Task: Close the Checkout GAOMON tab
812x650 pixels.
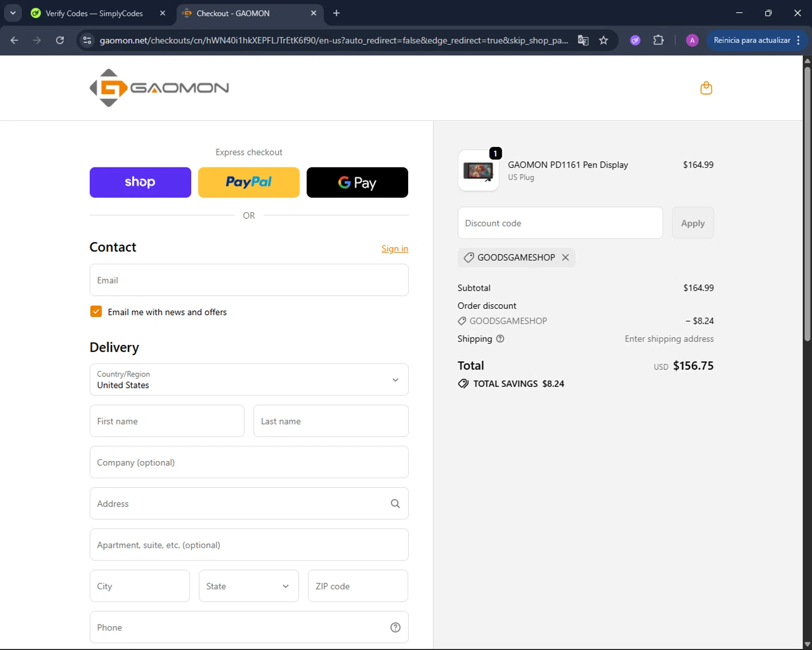Action: coord(313,13)
